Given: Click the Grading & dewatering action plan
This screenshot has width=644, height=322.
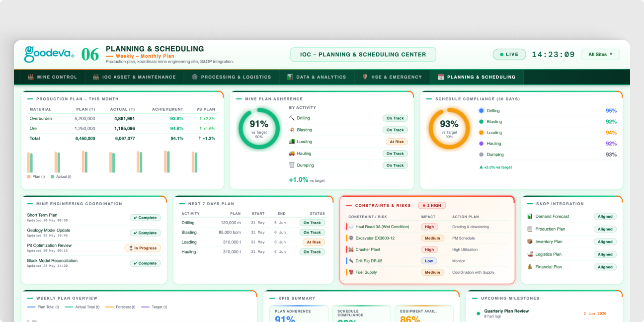Looking at the screenshot, I should point(471,227).
